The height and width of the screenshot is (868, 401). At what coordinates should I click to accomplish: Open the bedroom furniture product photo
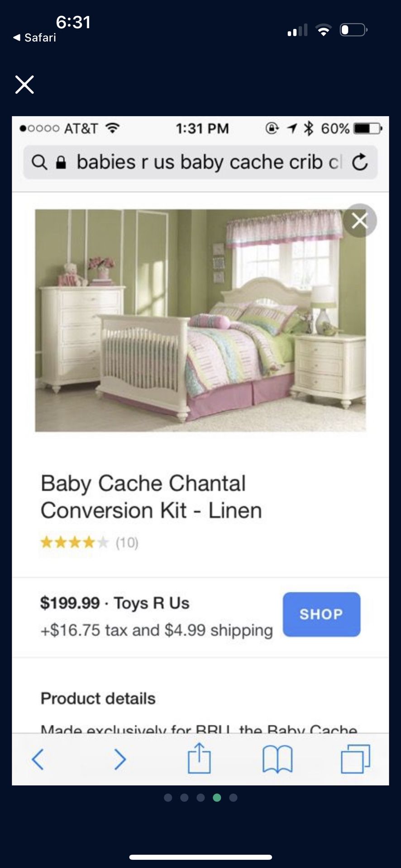(200, 320)
